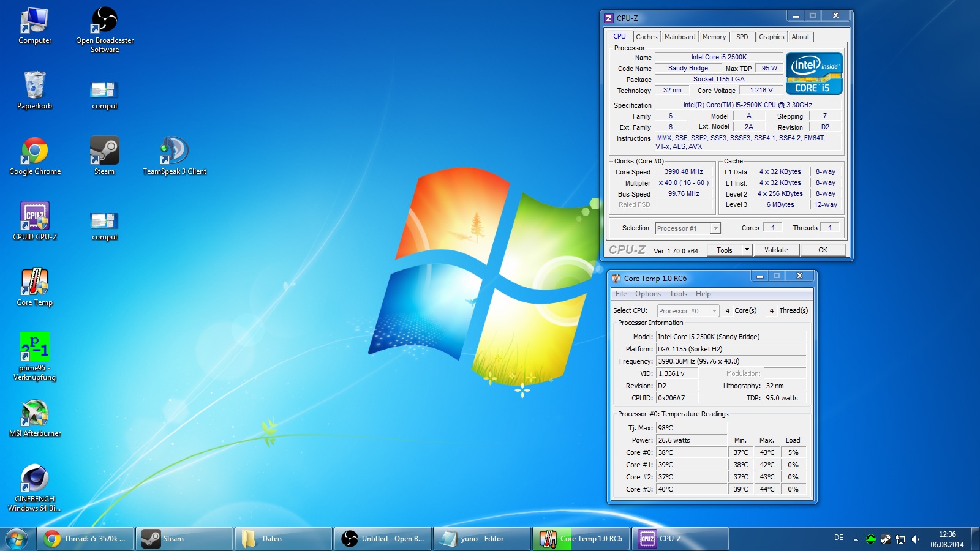The image size is (980, 551).
Task: Click the green cloud tray icon
Action: pyautogui.click(x=870, y=539)
